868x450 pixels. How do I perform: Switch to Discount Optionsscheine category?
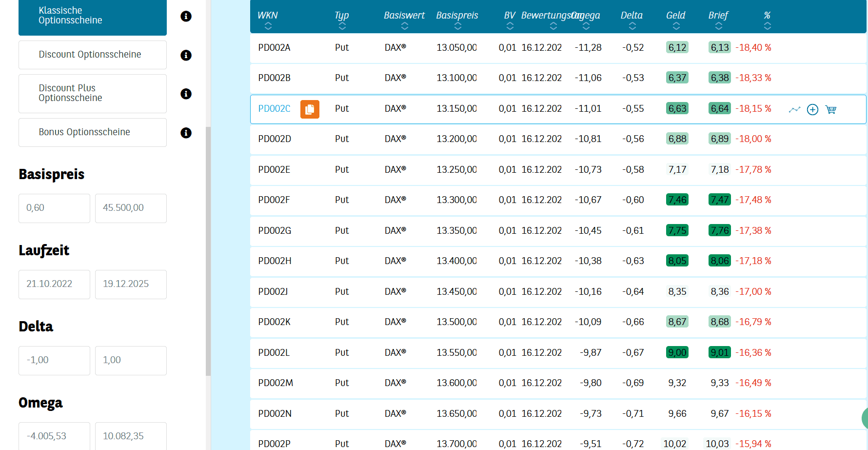pyautogui.click(x=93, y=55)
